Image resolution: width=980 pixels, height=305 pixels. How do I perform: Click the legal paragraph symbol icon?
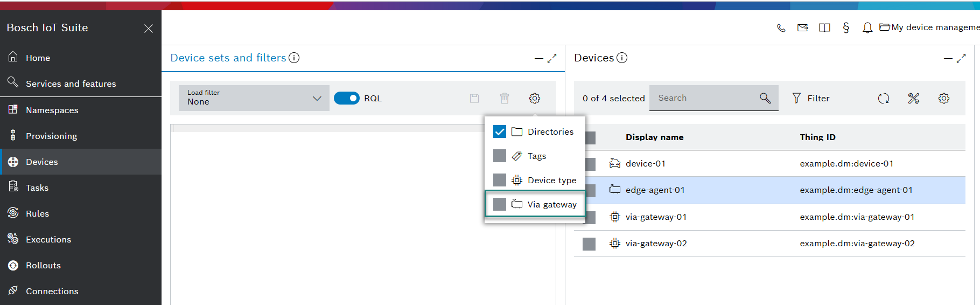tap(846, 27)
